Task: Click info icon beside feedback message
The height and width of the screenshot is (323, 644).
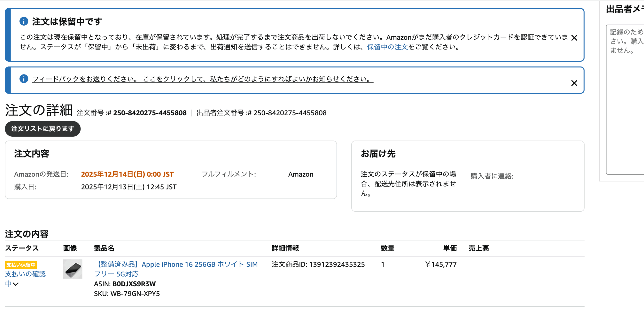Action: (24, 79)
